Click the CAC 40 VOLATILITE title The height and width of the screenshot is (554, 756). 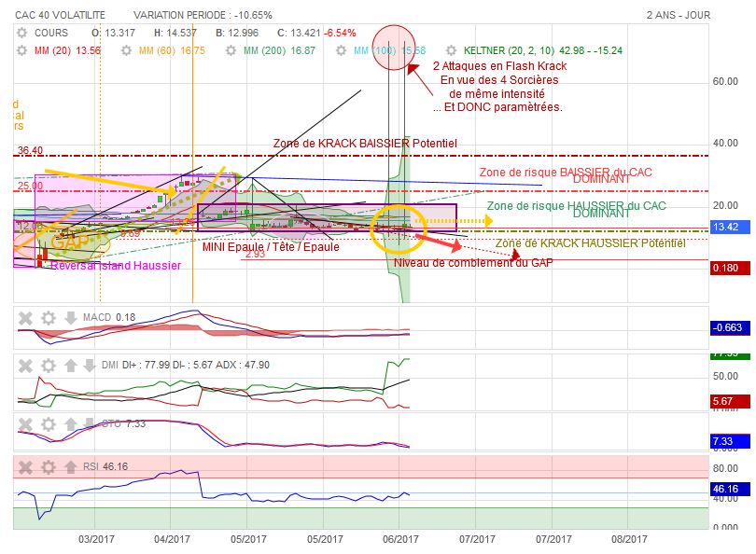pos(61,15)
